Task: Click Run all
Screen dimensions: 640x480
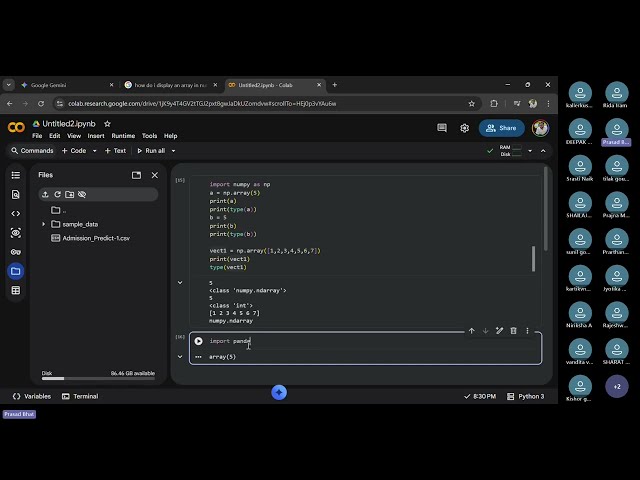Action: (x=151, y=151)
